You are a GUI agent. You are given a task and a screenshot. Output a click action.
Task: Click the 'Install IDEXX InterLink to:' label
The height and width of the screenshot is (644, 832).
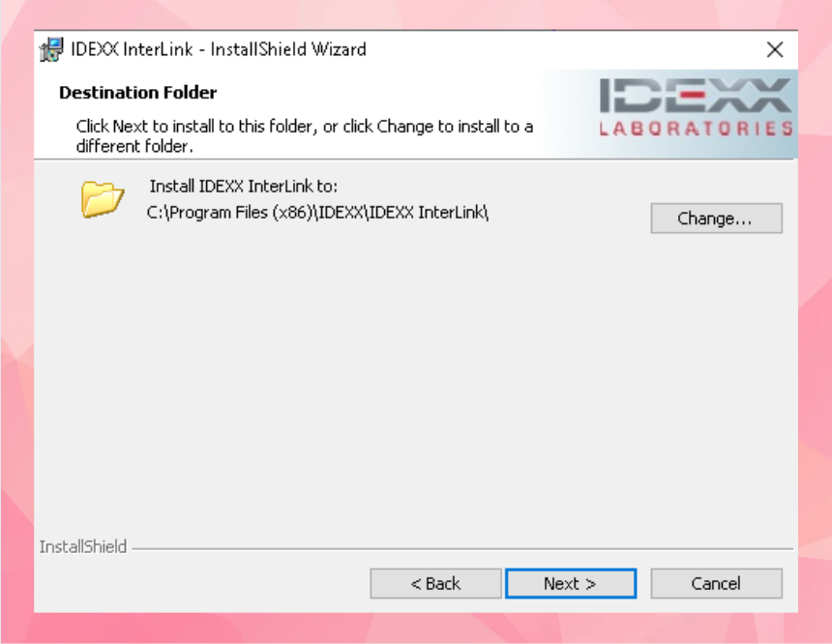(243, 187)
